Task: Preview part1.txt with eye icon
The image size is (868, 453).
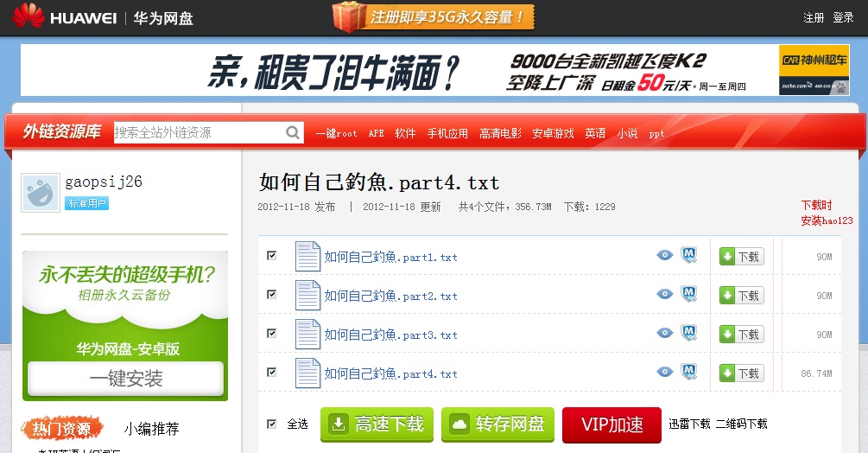Action: pos(665,255)
